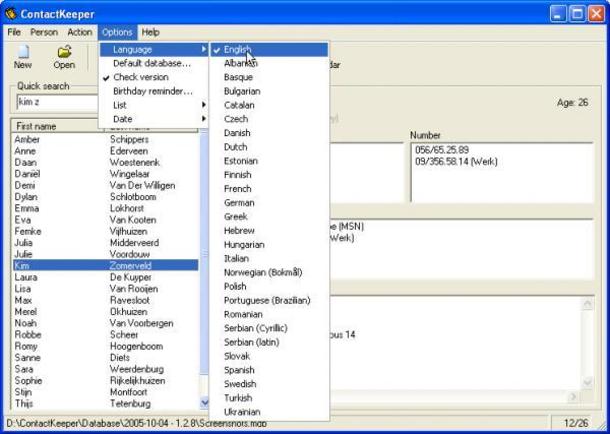The width and height of the screenshot is (610, 434).
Task: Expand the Language submenu
Action: (x=153, y=49)
